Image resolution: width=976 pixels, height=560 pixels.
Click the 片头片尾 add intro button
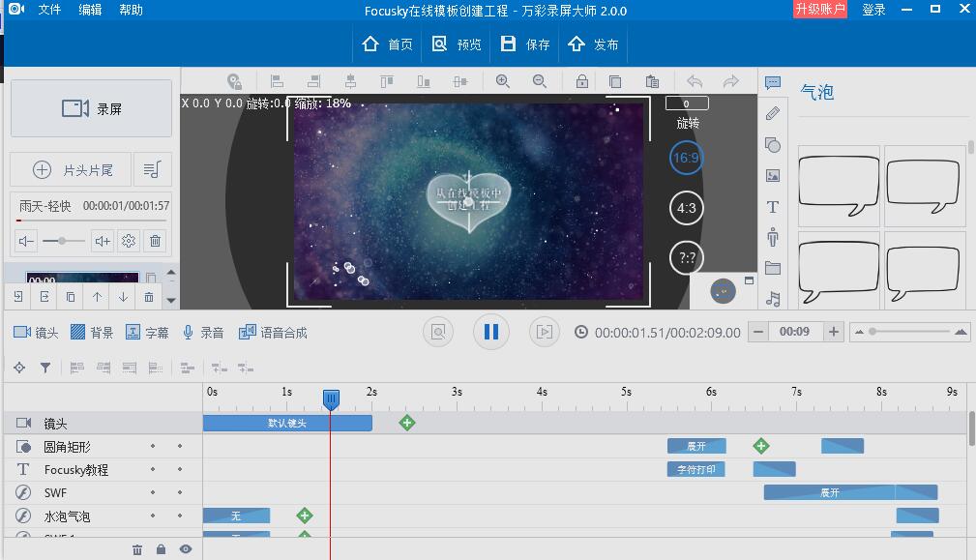pos(73,170)
